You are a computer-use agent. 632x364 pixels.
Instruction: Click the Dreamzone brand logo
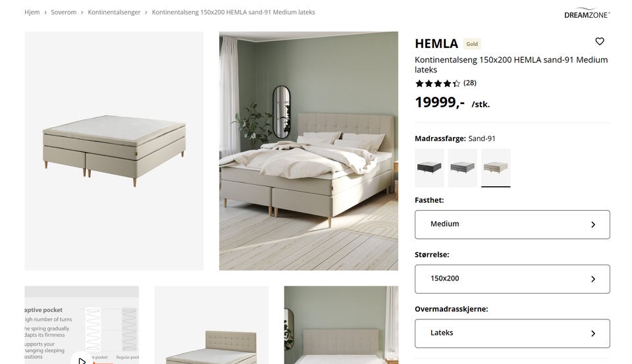(x=587, y=13)
